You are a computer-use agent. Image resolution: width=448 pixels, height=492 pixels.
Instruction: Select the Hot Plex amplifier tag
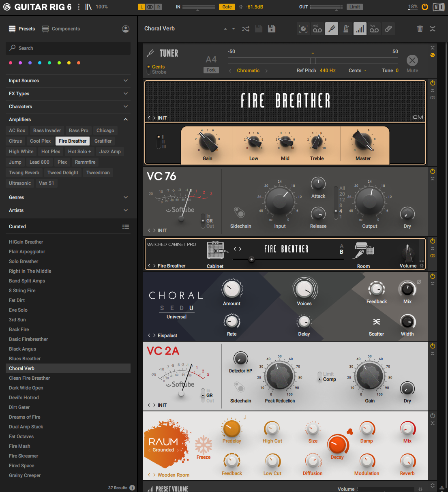[x=50, y=152]
